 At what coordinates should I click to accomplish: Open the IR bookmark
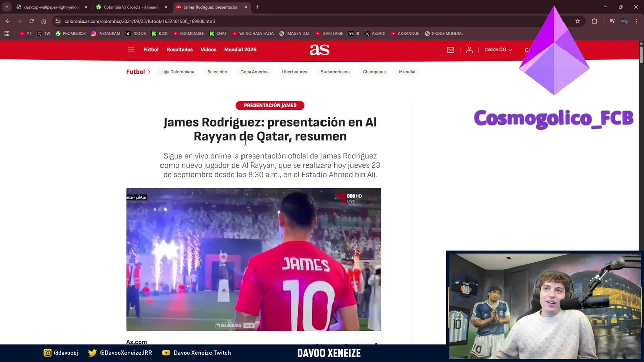pyautogui.click(x=354, y=34)
